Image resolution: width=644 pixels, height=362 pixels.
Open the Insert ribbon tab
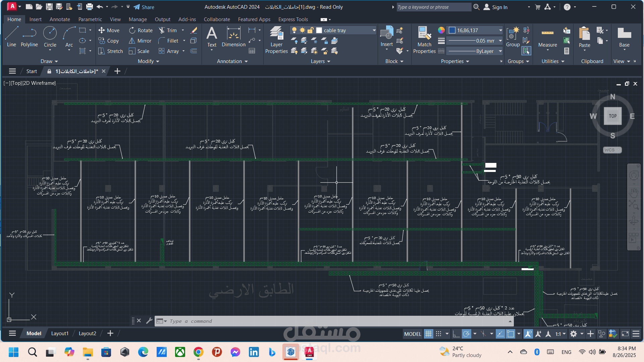(35, 19)
